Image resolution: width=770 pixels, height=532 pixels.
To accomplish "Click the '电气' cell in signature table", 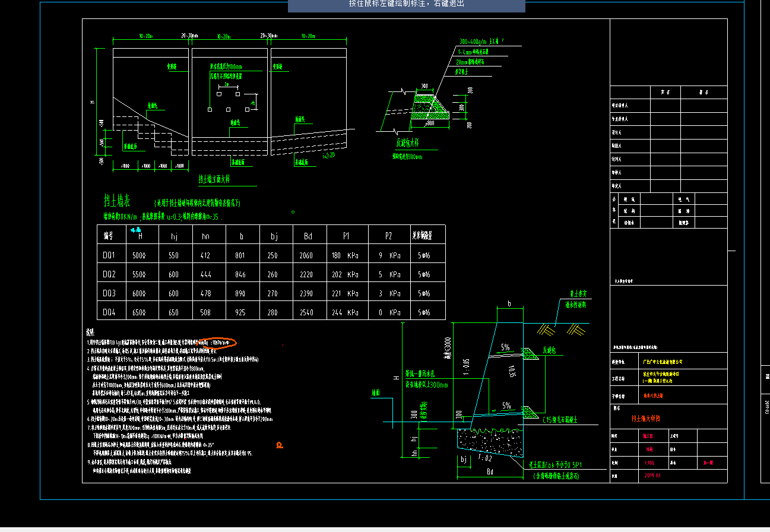I will [683, 199].
